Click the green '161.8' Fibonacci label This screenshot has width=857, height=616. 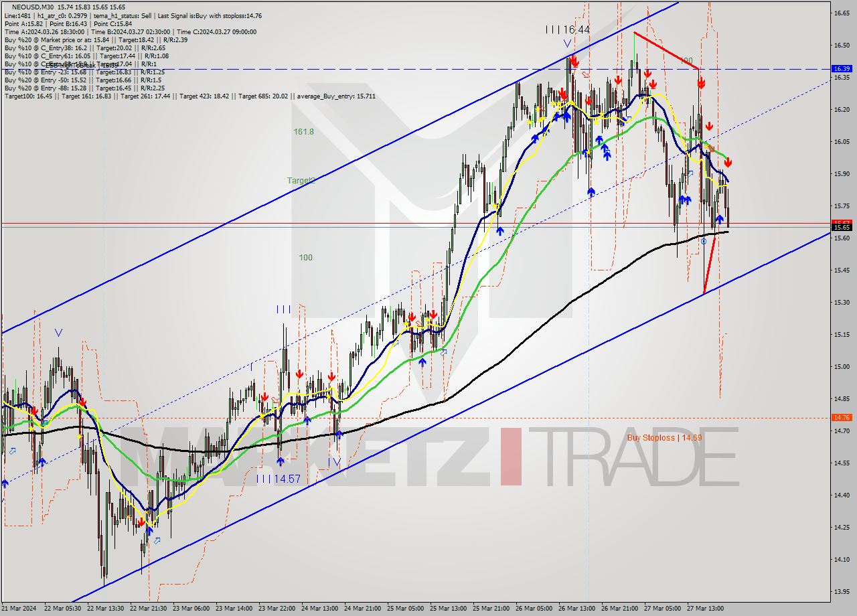[303, 132]
